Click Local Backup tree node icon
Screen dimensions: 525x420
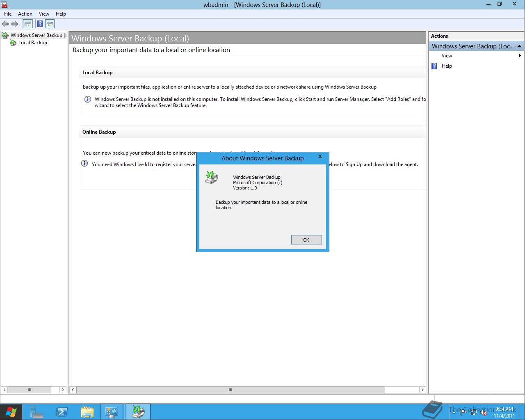click(x=13, y=43)
